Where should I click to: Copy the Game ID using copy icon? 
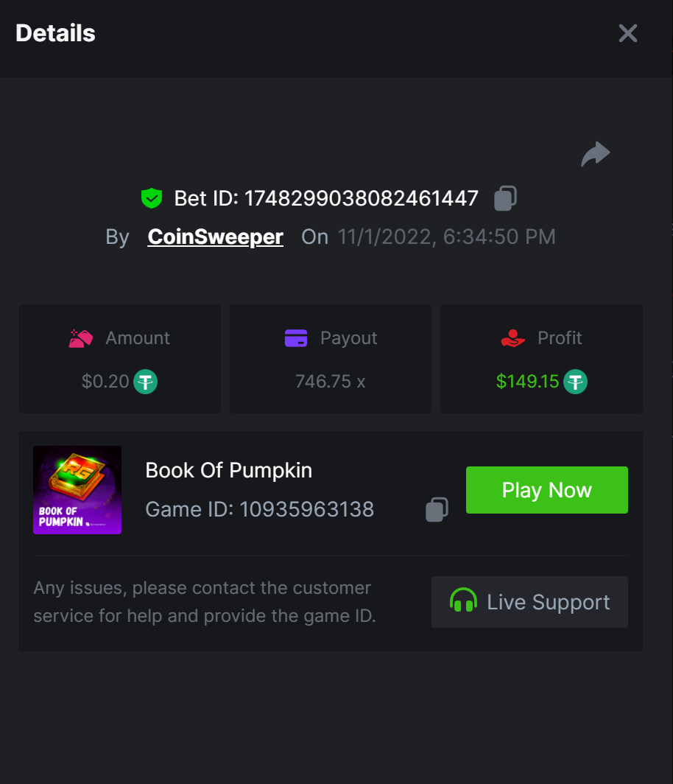coord(437,510)
